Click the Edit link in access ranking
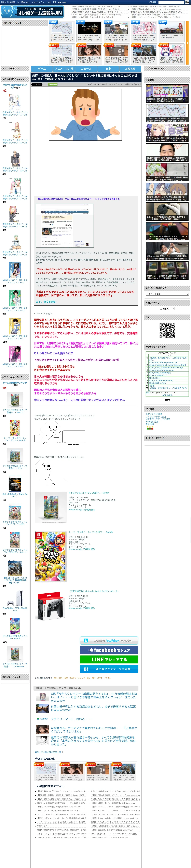This screenshot has height=868, width=191. tap(148, 393)
